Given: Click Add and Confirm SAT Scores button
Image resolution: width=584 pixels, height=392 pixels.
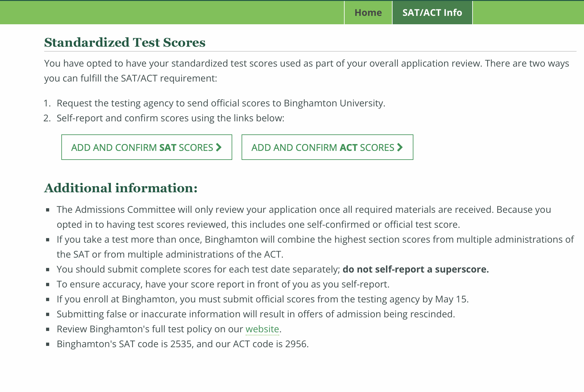Looking at the screenshot, I should coord(147,147).
